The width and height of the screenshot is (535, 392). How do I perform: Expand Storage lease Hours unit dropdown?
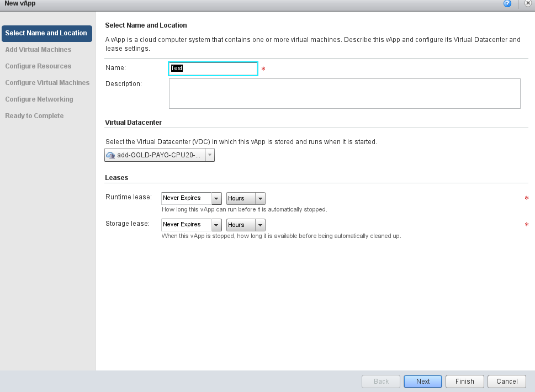[260, 225]
